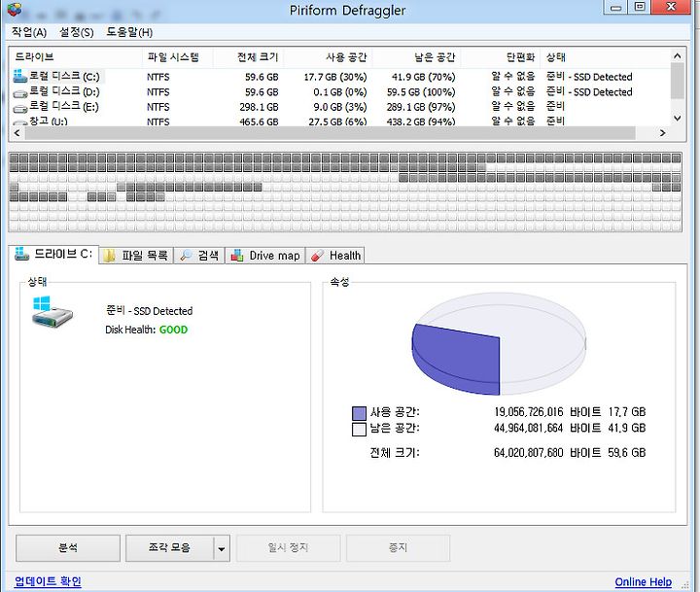The height and width of the screenshot is (592, 700).
Task: Click drive list scroll up arrow
Action: (678, 56)
